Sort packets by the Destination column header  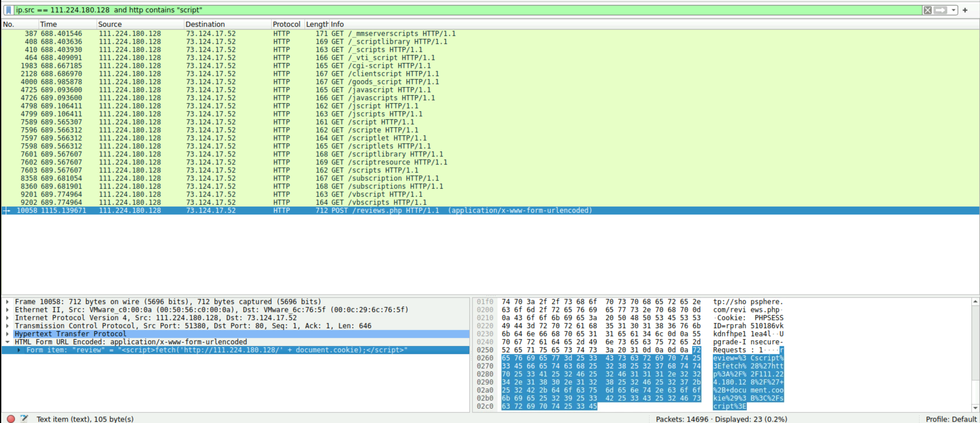pyautogui.click(x=227, y=24)
